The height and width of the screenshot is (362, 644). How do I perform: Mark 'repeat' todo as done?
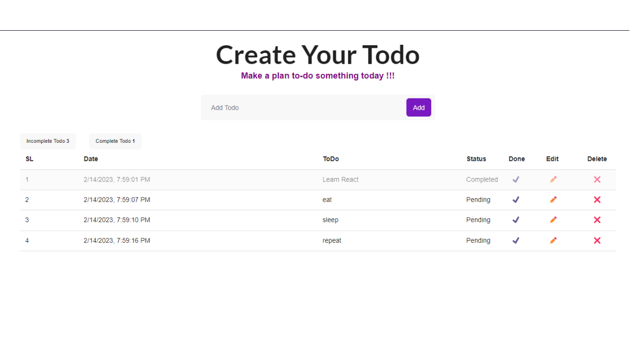coord(516,240)
